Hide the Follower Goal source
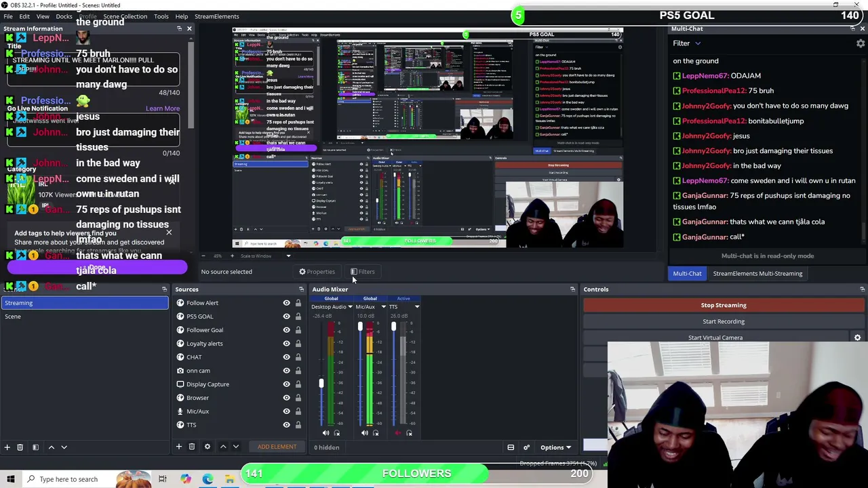Screen dimensions: 868x488 [286, 330]
